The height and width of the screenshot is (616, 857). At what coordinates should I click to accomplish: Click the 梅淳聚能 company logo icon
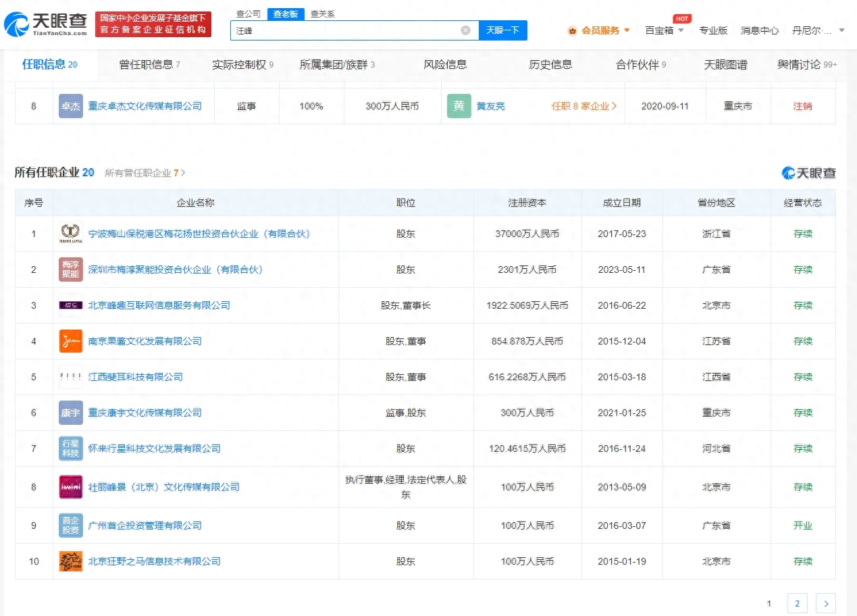71,269
